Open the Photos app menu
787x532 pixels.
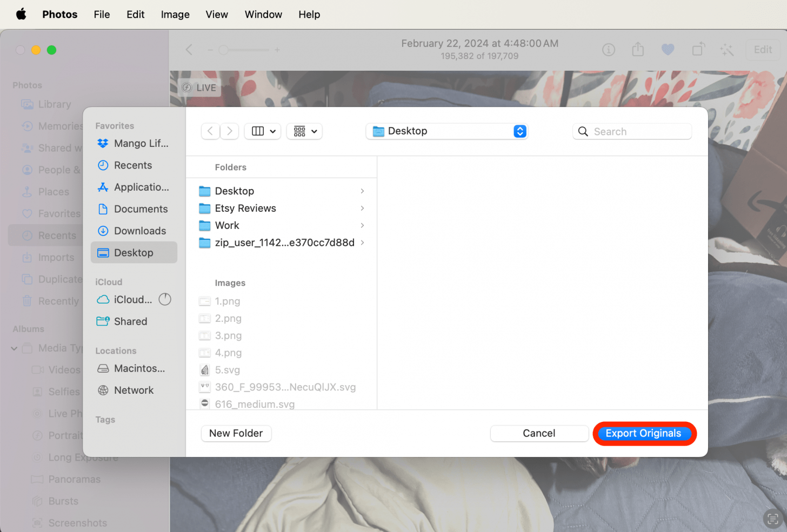[60, 15]
